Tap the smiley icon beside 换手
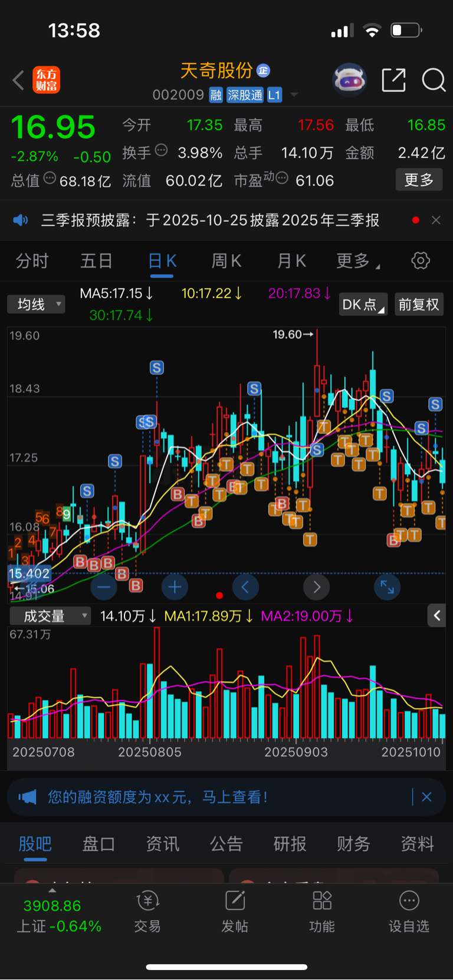 [x=161, y=150]
